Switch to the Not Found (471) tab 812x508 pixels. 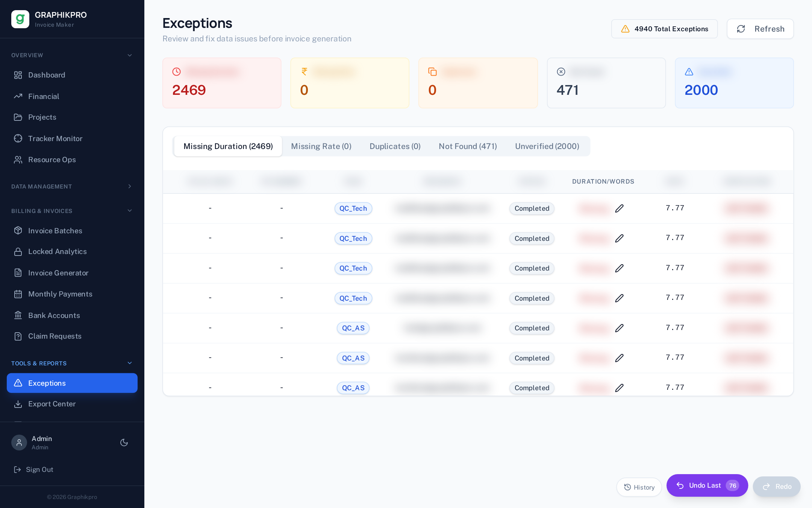(x=468, y=146)
